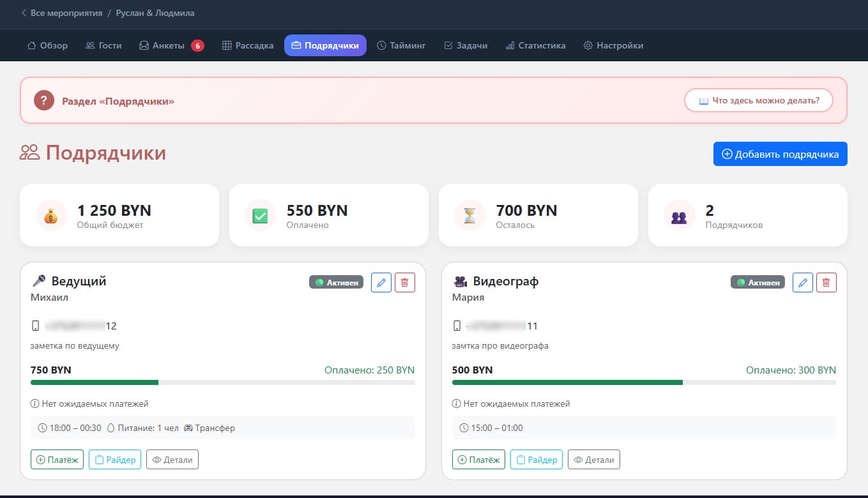
Task: Click the "заметка по ведущему" note text
Action: 75,346
